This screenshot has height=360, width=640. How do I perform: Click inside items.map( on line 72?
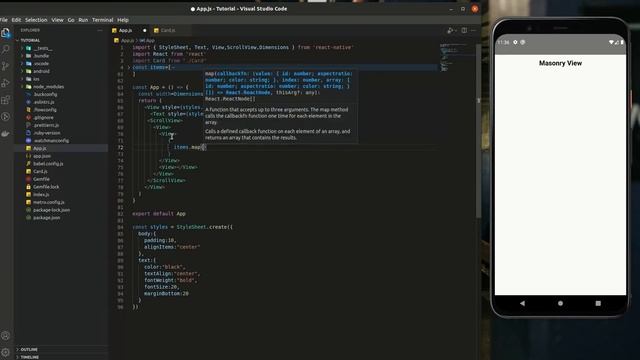(x=190, y=147)
